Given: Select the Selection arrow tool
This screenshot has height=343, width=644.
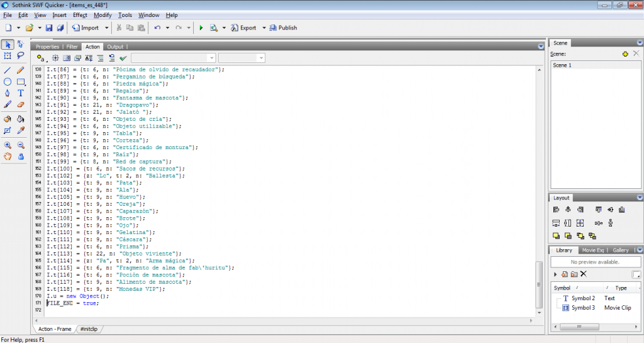Looking at the screenshot, I should pyautogui.click(x=8, y=44).
